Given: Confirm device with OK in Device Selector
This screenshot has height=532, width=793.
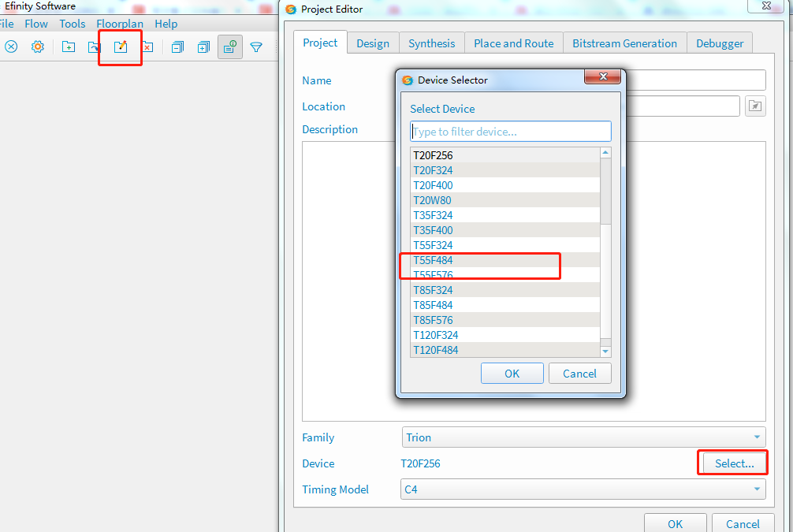Looking at the screenshot, I should [512, 374].
